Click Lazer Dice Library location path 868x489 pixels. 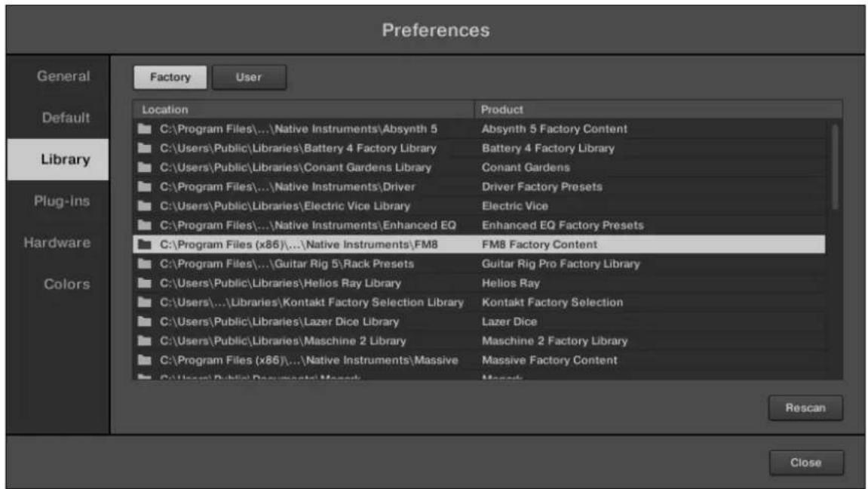tap(279, 321)
